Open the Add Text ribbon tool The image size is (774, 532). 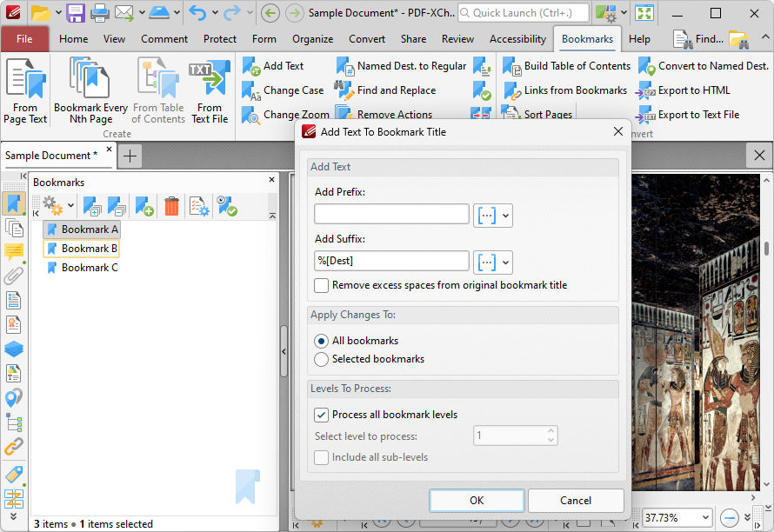pos(273,66)
